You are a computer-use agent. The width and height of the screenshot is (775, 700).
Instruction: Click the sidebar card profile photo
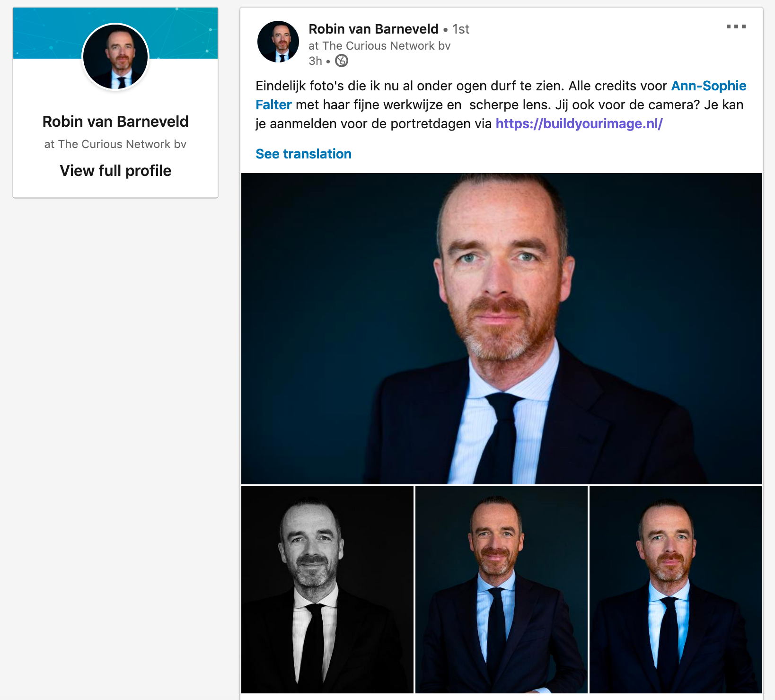pos(115,57)
